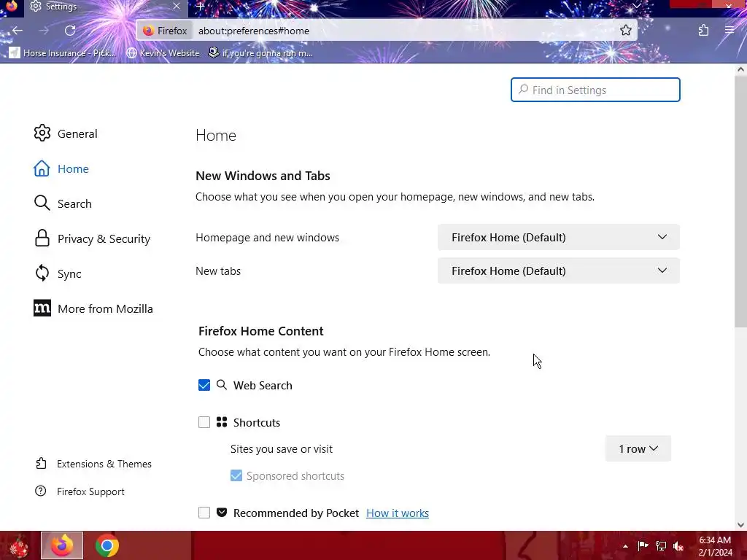
Task: Open the shortcuts '1 row' dropdown
Action: tap(638, 448)
